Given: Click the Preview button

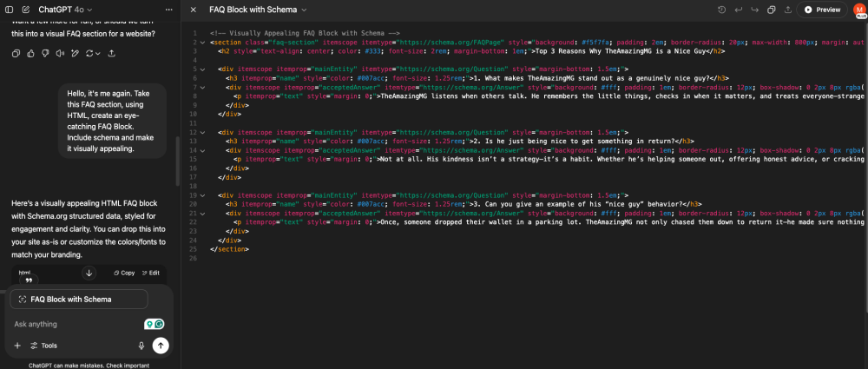Looking at the screenshot, I should tap(822, 10).
